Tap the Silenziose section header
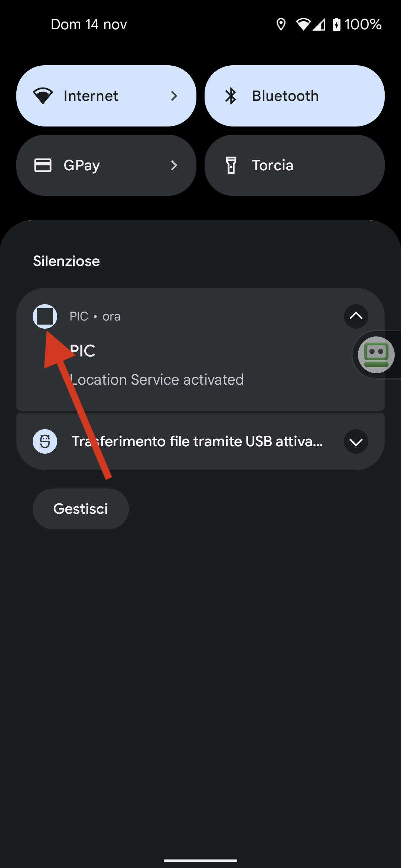The width and height of the screenshot is (401, 868). tap(66, 261)
